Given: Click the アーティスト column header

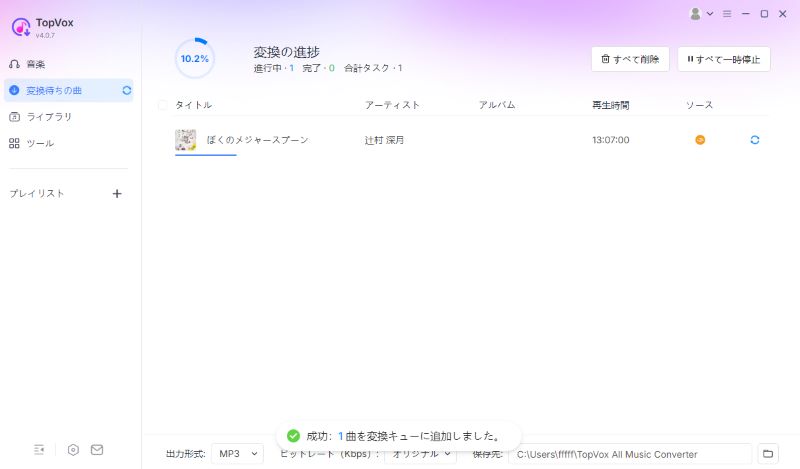Looking at the screenshot, I should [392, 105].
